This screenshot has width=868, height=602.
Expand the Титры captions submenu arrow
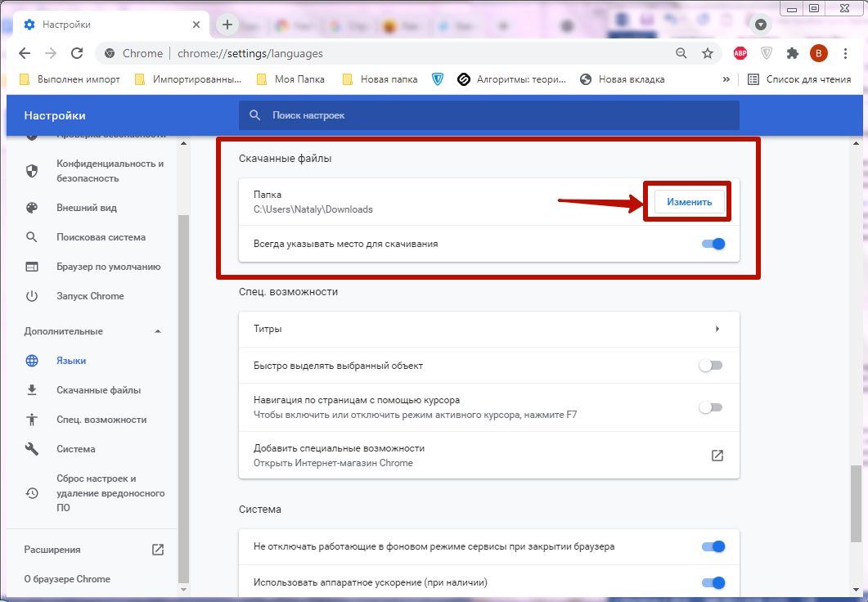pos(717,329)
